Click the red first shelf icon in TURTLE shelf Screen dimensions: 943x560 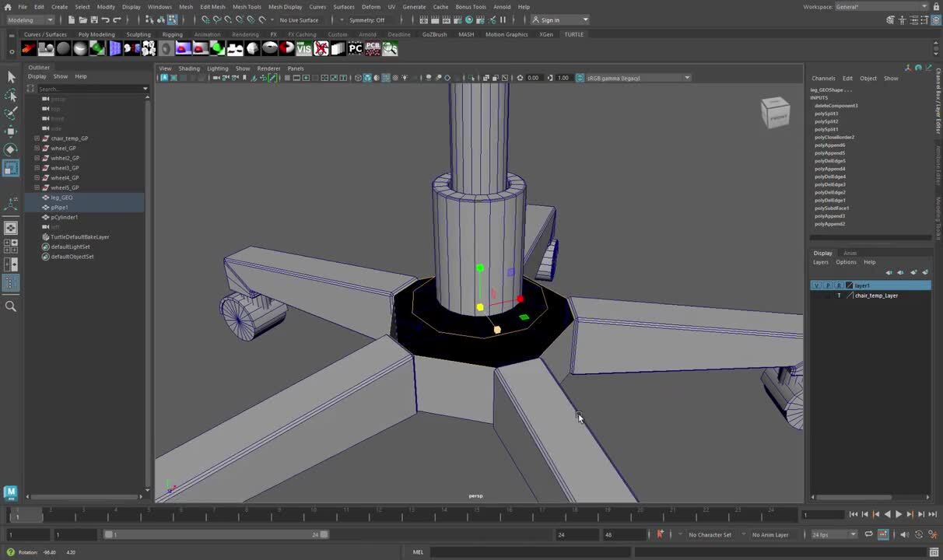click(29, 48)
